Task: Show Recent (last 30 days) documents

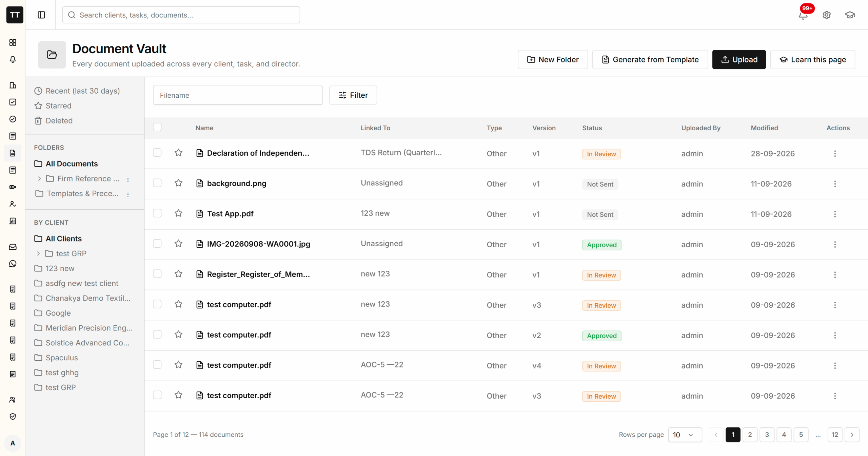Action: 77,91
